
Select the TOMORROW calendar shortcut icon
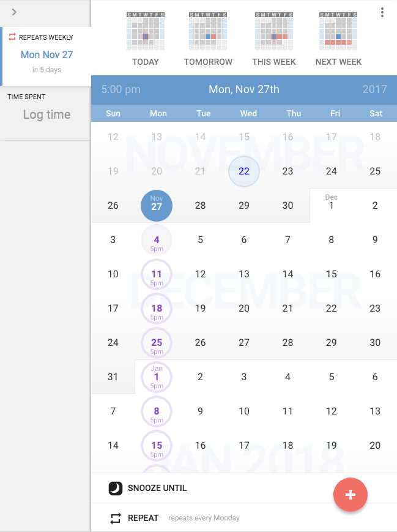208,32
